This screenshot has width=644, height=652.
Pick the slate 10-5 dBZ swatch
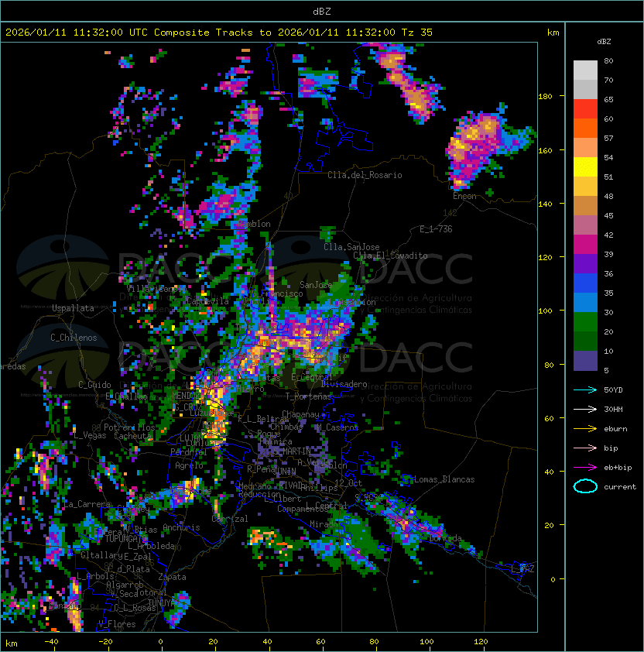[x=585, y=361]
